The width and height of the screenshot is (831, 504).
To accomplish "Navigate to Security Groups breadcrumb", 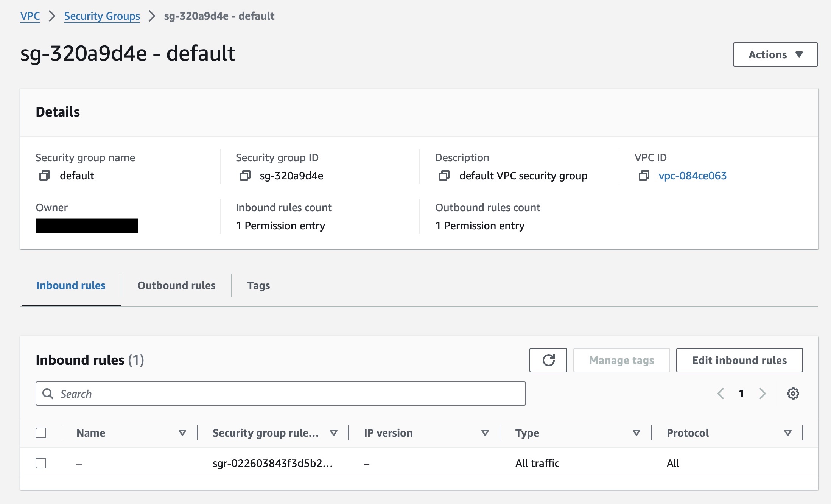I will tap(102, 16).
